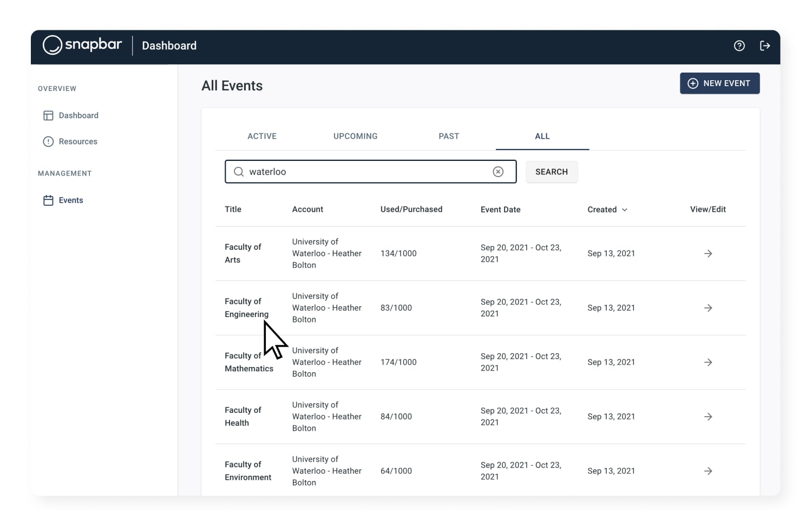The height and width of the screenshot is (525, 812).
Task: Click the Account column header
Action: 307,209
